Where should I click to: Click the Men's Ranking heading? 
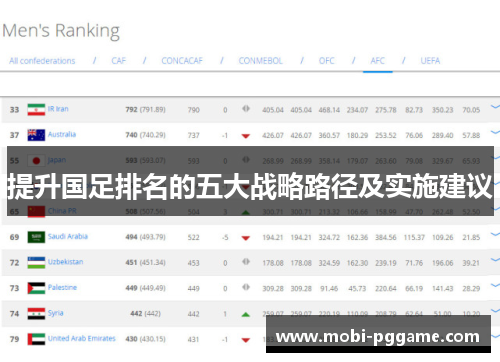point(61,31)
